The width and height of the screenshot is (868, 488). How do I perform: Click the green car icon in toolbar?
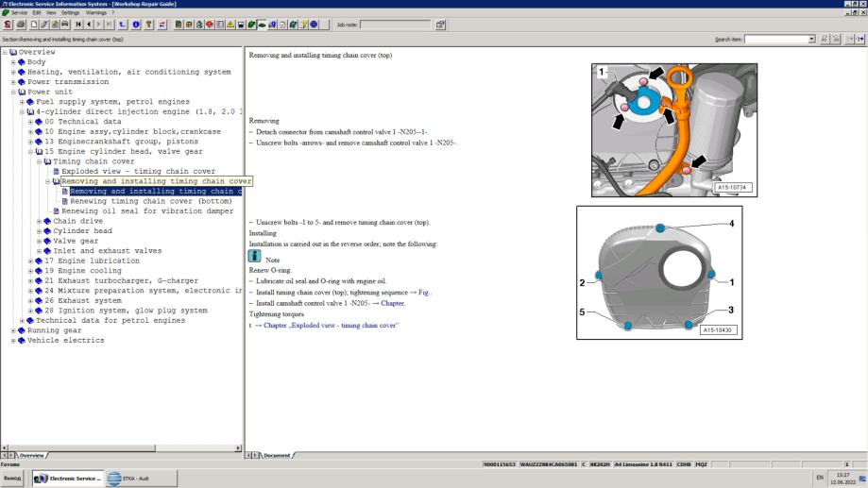click(x=262, y=25)
